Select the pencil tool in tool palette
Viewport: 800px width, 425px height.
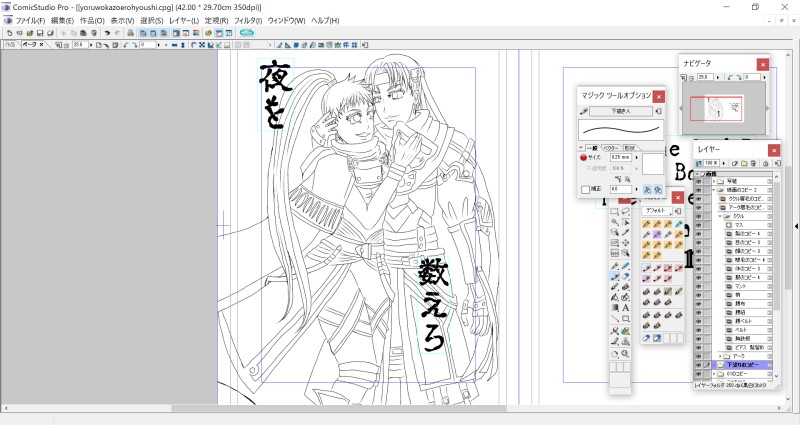coord(626,266)
